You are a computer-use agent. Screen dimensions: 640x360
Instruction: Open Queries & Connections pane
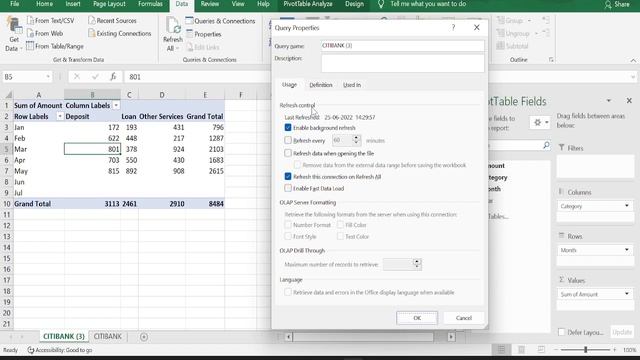(220, 21)
